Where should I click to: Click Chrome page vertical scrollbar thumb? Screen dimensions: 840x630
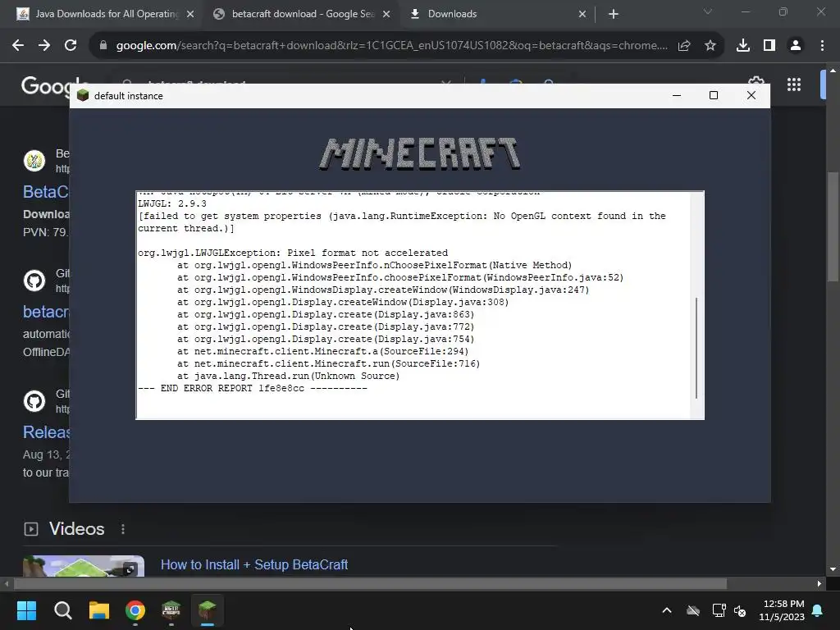832,226
